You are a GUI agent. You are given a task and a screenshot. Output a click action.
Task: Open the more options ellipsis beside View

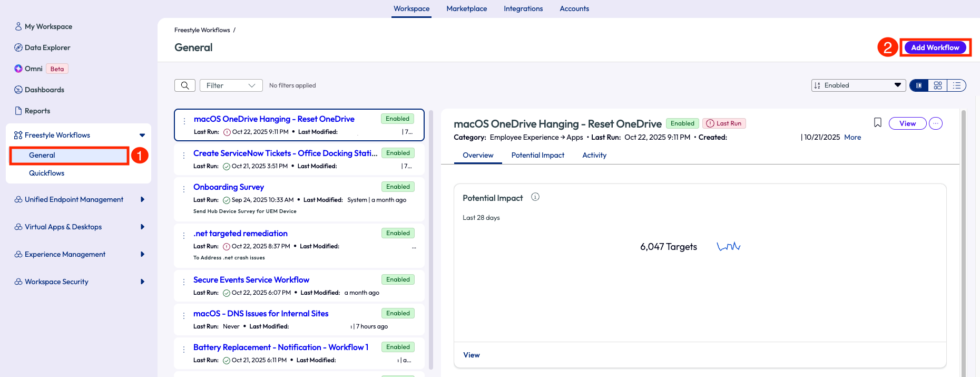click(935, 123)
